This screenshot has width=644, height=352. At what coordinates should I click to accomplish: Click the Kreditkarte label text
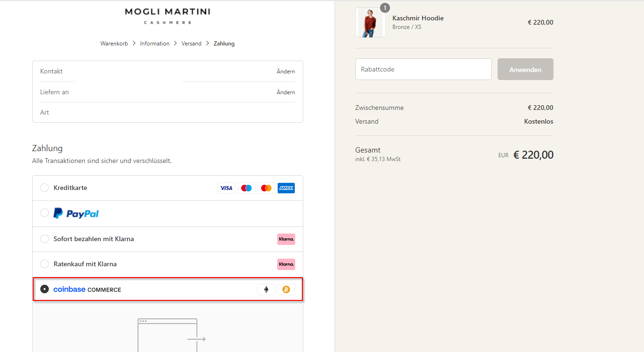pos(70,188)
